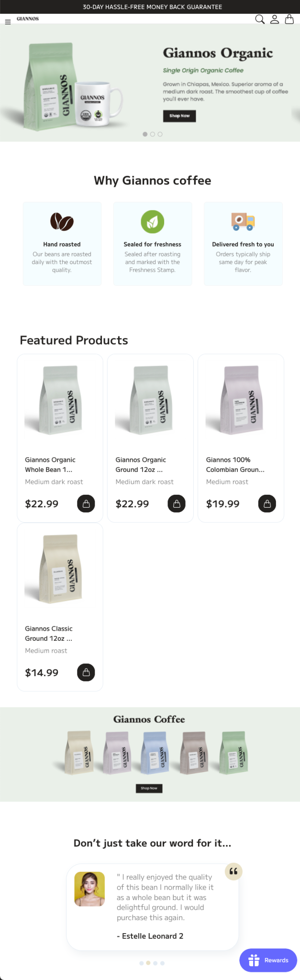
Task: Add Giannos 100% Colombian Ground to cart
Action: pyautogui.click(x=267, y=503)
